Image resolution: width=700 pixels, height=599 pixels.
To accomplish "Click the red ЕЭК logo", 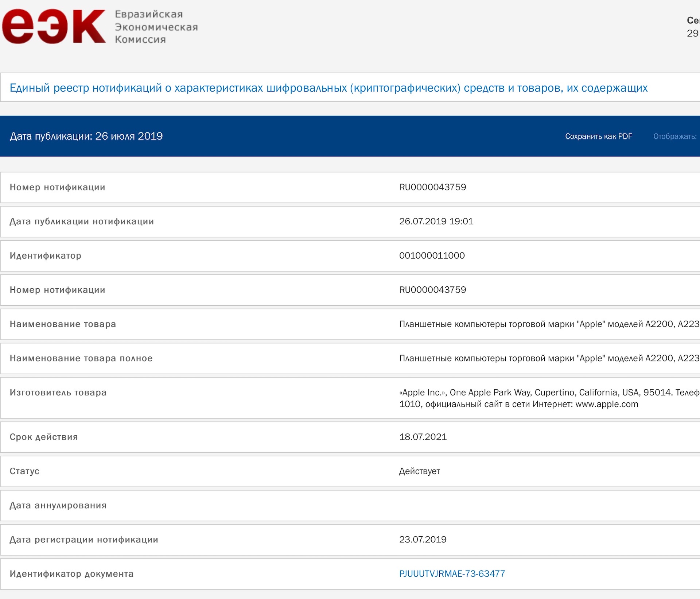I will point(54,27).
